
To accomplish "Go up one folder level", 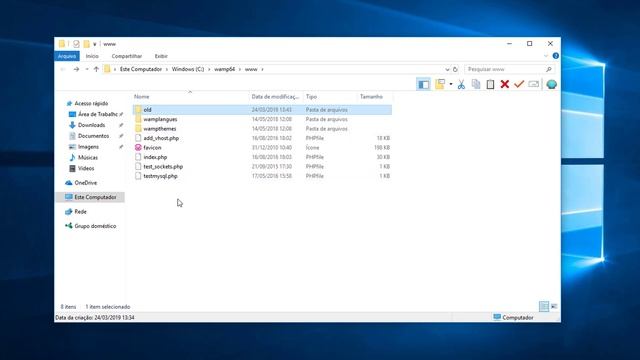I will click(96, 69).
